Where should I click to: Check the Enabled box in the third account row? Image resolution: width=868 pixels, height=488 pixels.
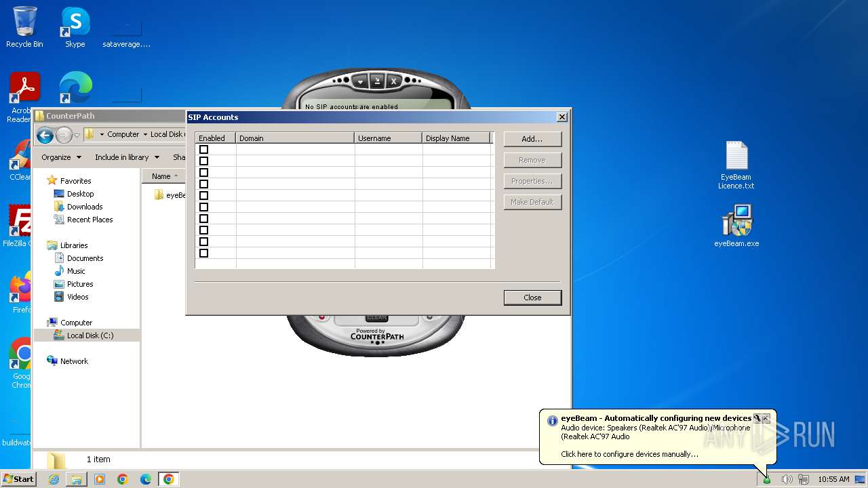[203, 172]
